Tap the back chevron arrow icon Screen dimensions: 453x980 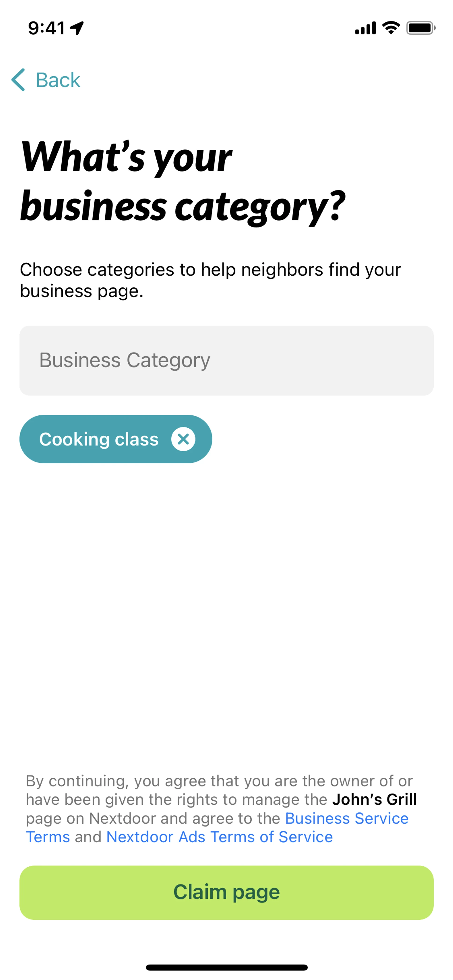click(x=18, y=80)
